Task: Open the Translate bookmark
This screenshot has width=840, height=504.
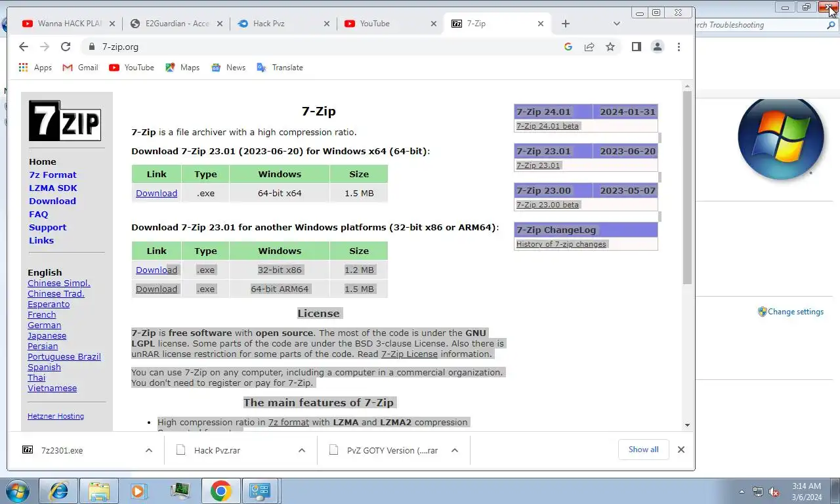Action: point(280,68)
